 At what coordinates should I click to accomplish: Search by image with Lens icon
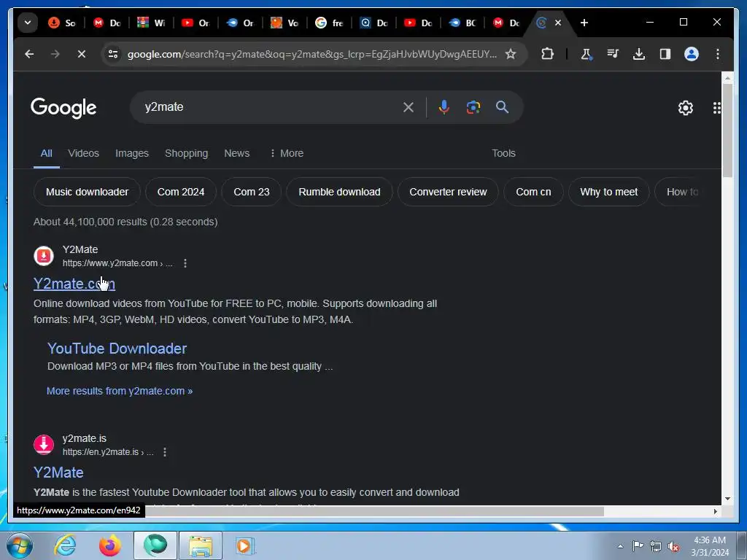pos(473,107)
